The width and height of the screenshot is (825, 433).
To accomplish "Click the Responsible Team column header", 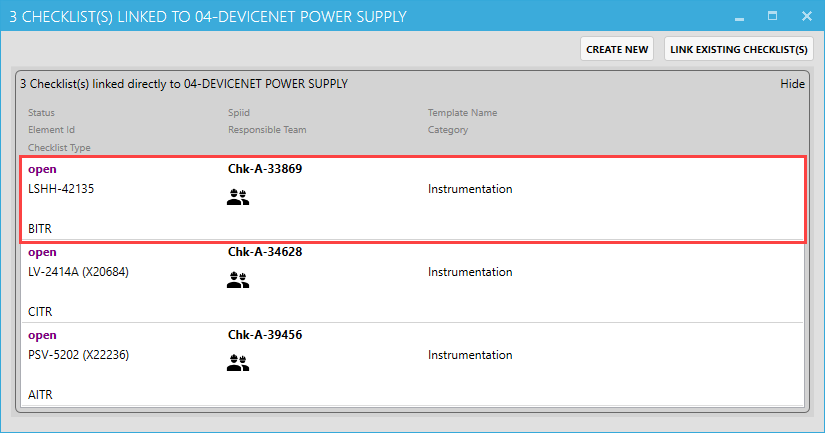I will tap(267, 130).
